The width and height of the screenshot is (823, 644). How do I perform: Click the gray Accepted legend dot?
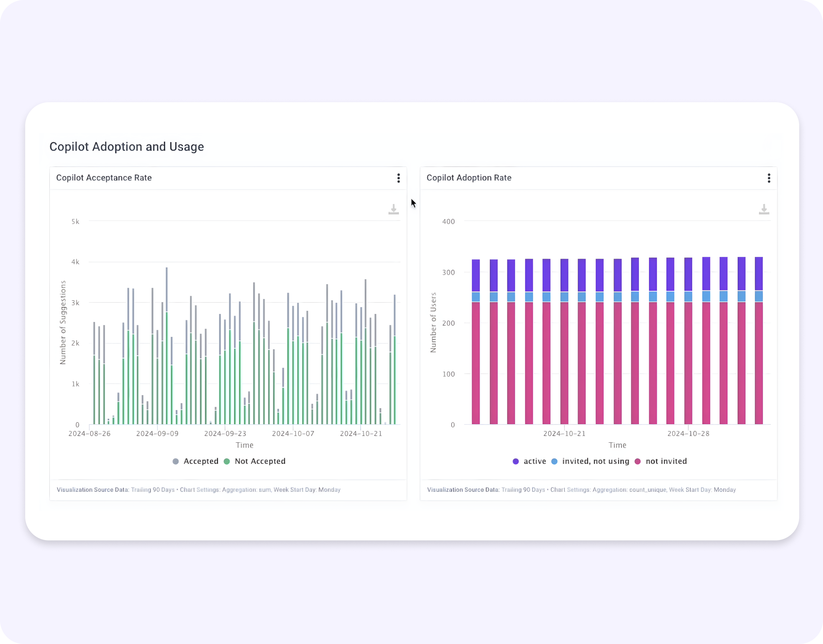[175, 461]
